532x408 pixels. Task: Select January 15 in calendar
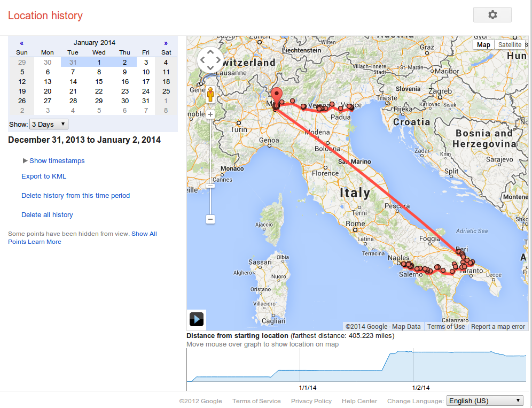99,81
